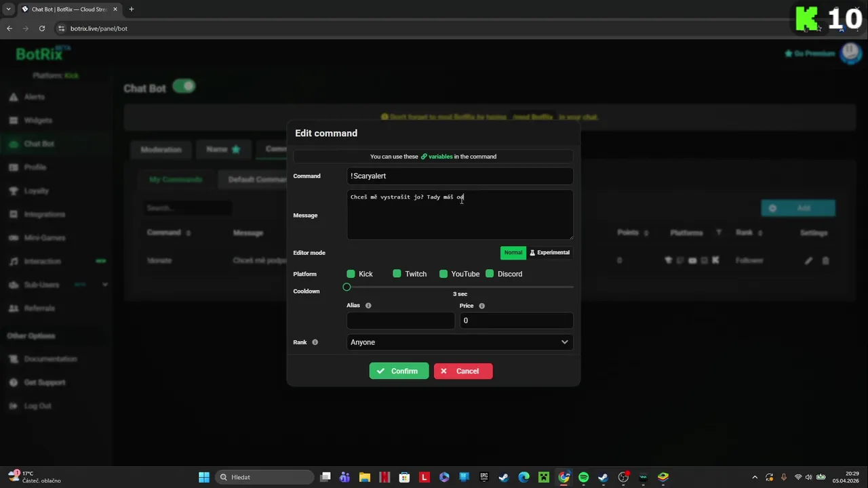Click the empty Alias input field
868x488 pixels.
pyautogui.click(x=400, y=321)
